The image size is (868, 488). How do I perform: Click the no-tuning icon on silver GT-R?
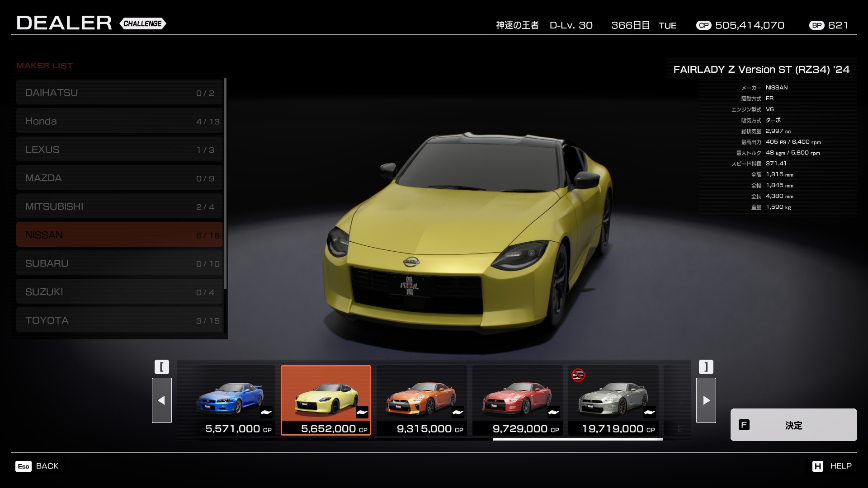click(578, 375)
